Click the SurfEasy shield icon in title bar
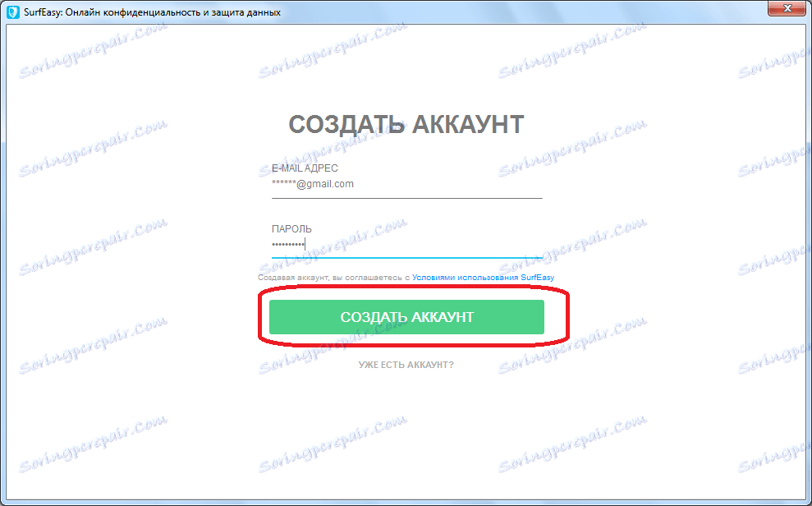 click(15, 11)
